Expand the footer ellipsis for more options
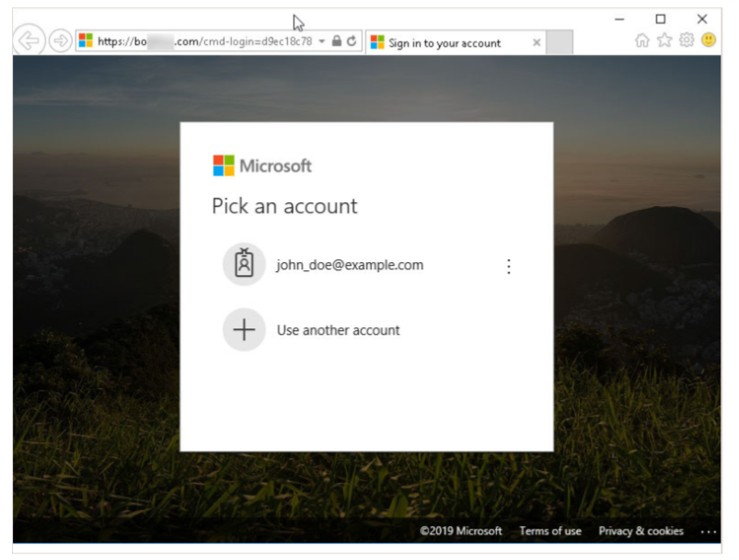 (x=709, y=531)
